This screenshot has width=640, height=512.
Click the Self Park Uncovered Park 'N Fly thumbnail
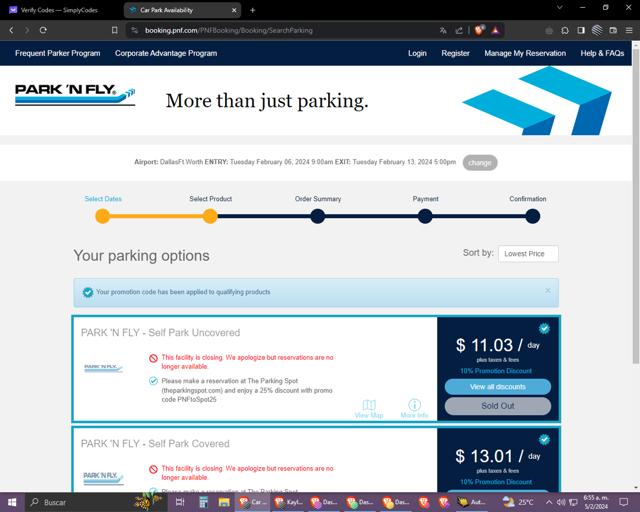[x=103, y=368]
